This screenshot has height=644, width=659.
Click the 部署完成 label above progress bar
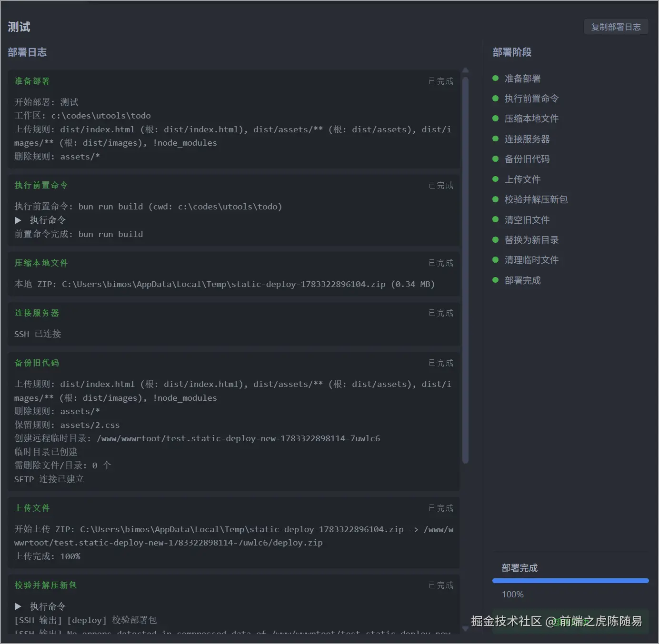(x=519, y=568)
